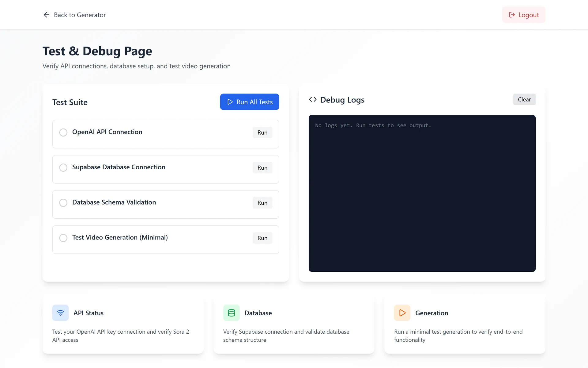Run all tests in the suite
This screenshot has width=588, height=368.
coord(250,102)
